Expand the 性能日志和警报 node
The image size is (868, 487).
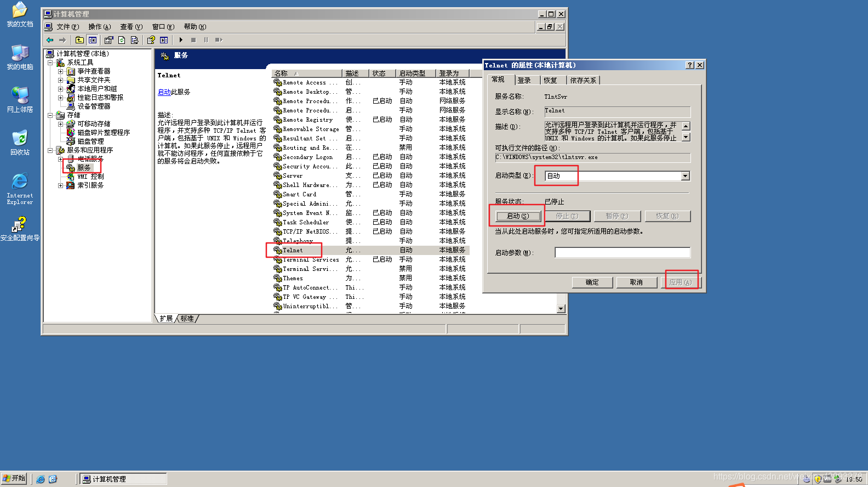61,98
